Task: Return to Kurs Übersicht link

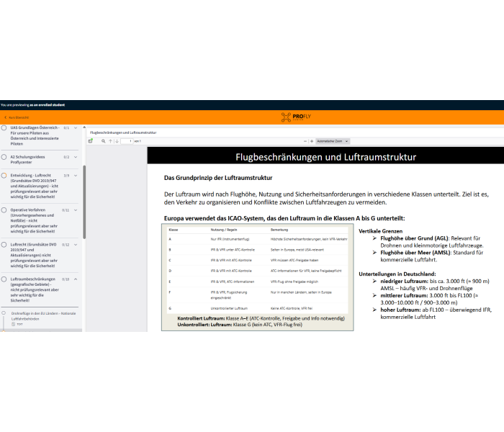Action: (x=19, y=117)
